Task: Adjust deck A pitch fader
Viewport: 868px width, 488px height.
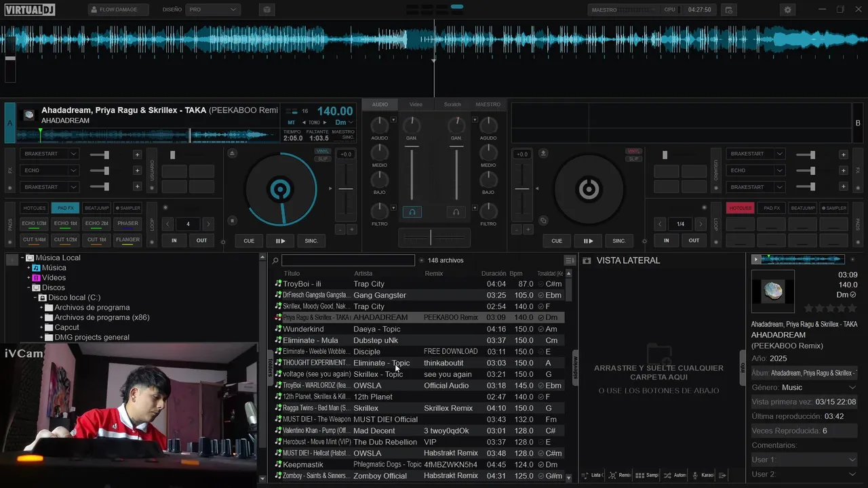Action: [x=346, y=189]
